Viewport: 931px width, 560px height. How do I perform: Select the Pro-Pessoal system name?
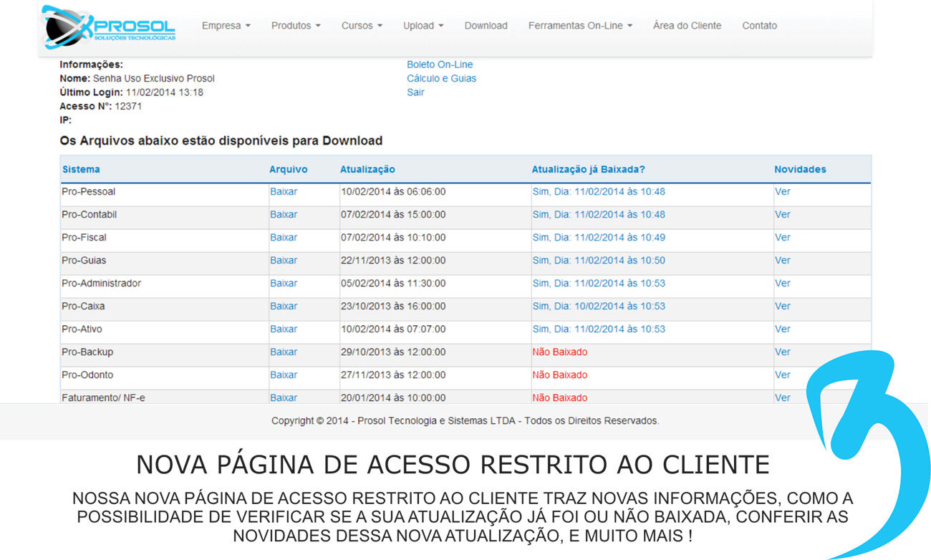(88, 192)
